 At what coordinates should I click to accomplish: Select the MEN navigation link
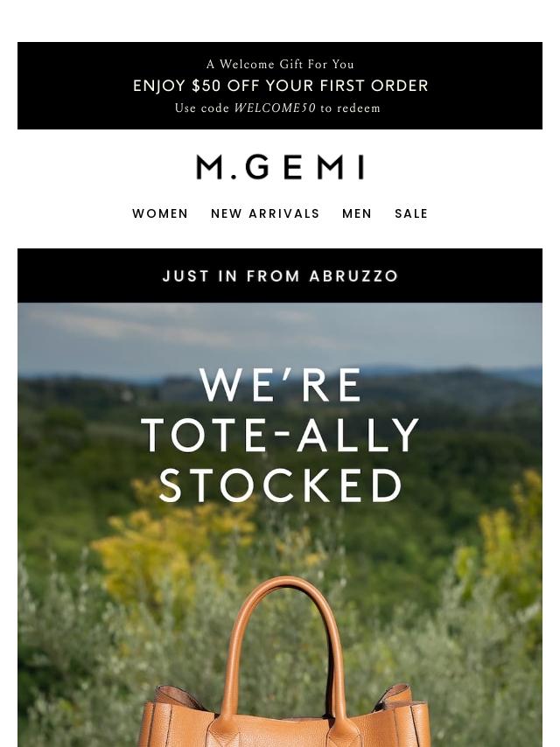tap(356, 213)
